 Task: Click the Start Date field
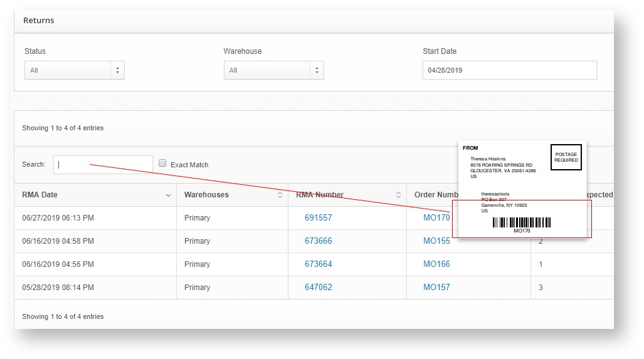coord(509,70)
